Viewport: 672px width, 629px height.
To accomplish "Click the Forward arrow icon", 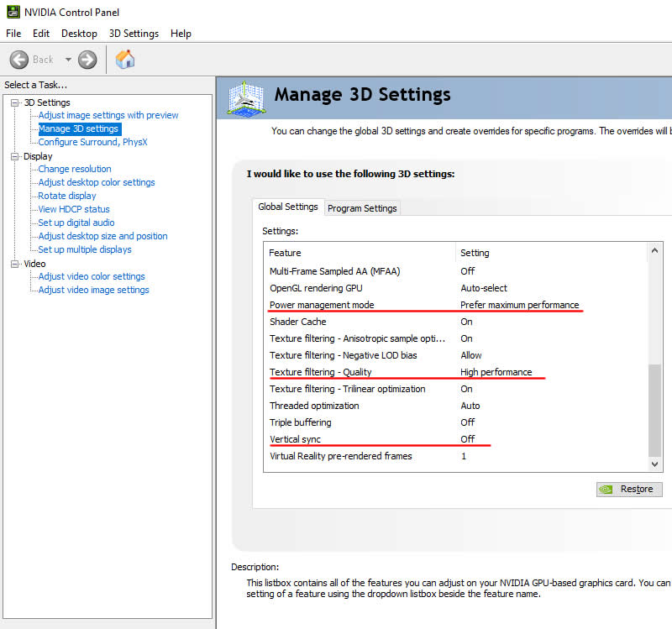I will click(87, 60).
